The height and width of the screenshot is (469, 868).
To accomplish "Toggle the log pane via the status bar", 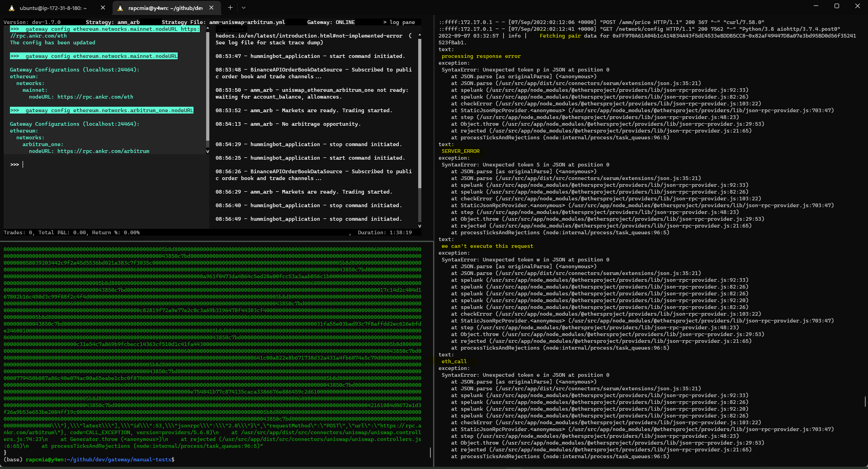I will 400,22.
